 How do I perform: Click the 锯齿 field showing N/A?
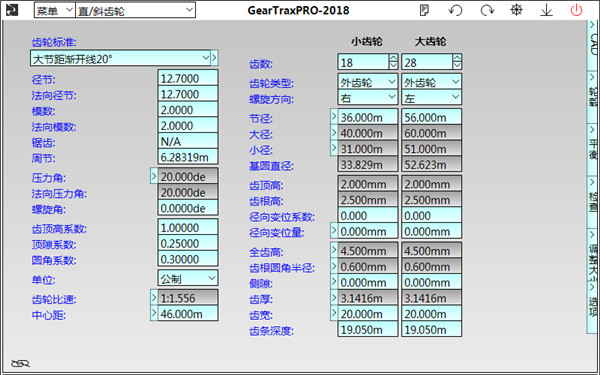[x=188, y=141]
